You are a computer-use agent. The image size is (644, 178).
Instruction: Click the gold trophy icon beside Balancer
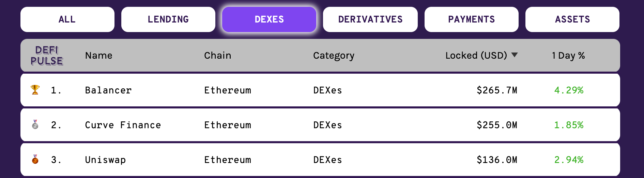click(x=35, y=90)
